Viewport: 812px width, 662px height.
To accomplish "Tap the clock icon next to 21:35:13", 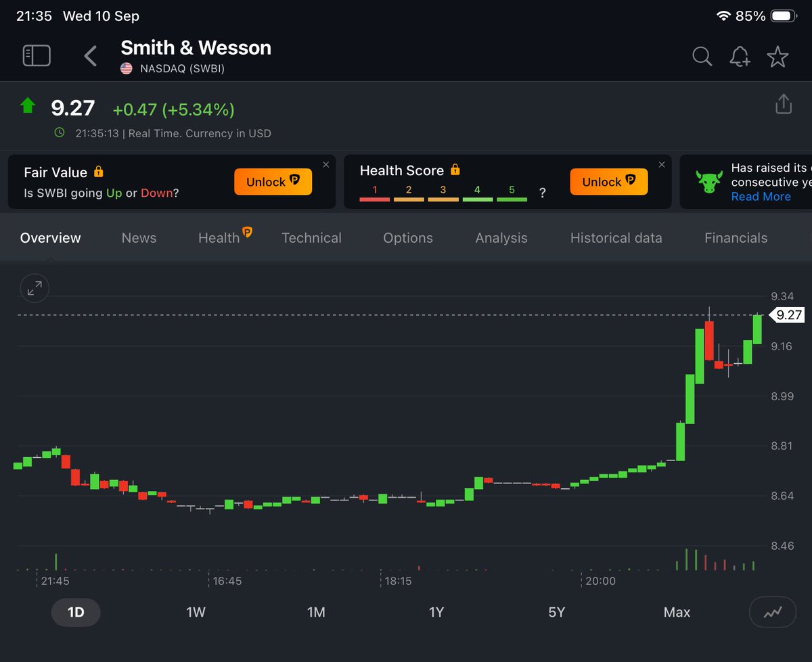I will click(x=60, y=133).
